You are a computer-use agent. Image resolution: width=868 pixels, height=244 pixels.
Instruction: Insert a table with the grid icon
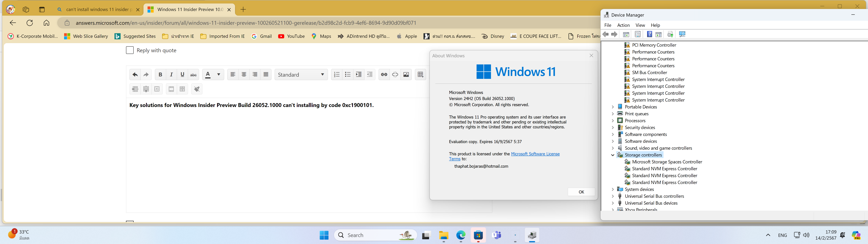coord(421,74)
